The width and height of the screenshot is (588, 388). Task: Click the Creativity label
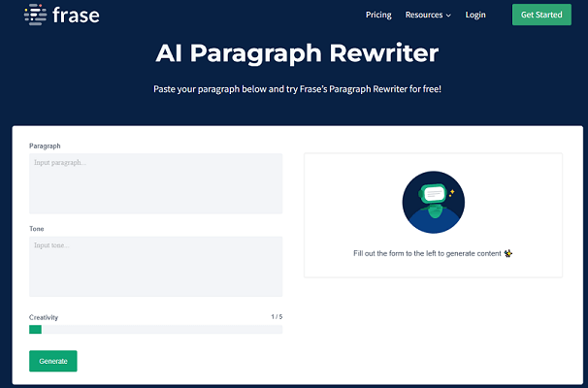tap(44, 317)
